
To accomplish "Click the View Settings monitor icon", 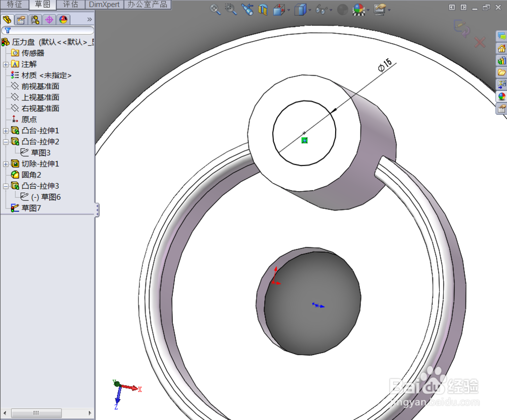I will coord(380,10).
